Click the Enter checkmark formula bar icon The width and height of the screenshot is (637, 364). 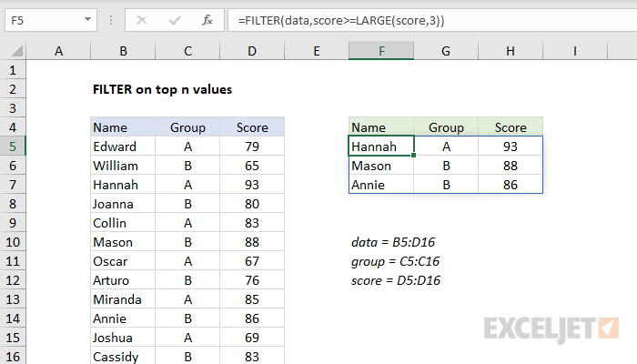(x=175, y=20)
